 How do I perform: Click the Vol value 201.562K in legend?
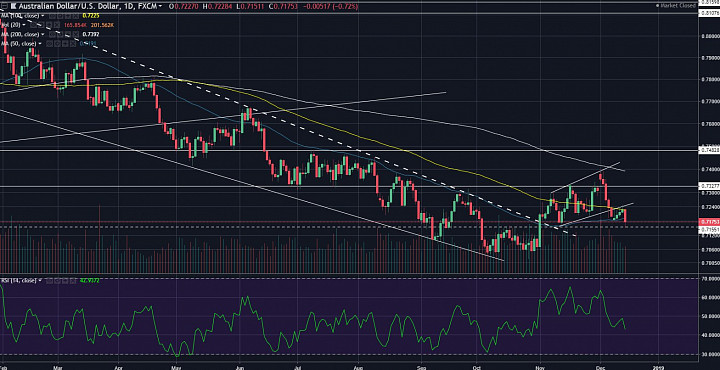pyautogui.click(x=102, y=25)
